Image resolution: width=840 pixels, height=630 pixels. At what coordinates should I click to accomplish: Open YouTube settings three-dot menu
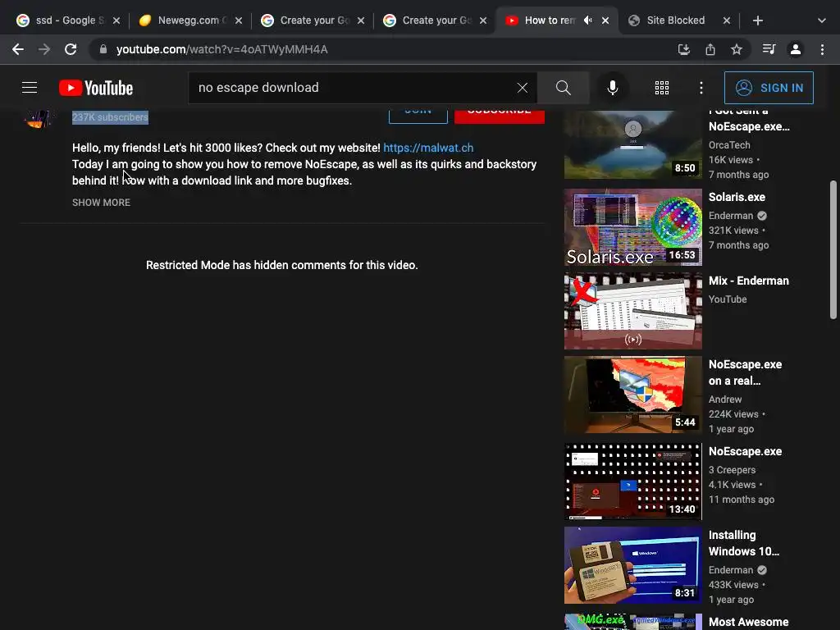[701, 87]
